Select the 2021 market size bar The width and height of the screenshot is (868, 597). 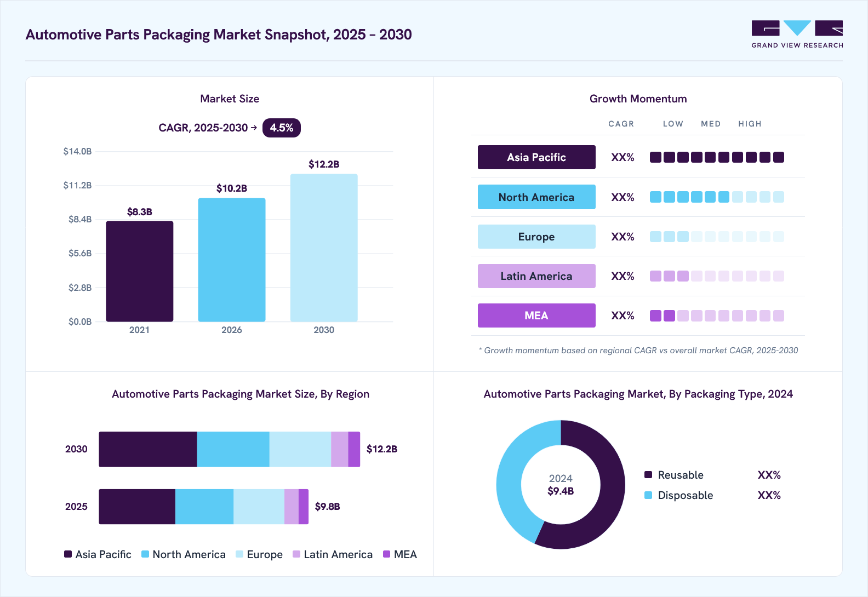pos(140,271)
